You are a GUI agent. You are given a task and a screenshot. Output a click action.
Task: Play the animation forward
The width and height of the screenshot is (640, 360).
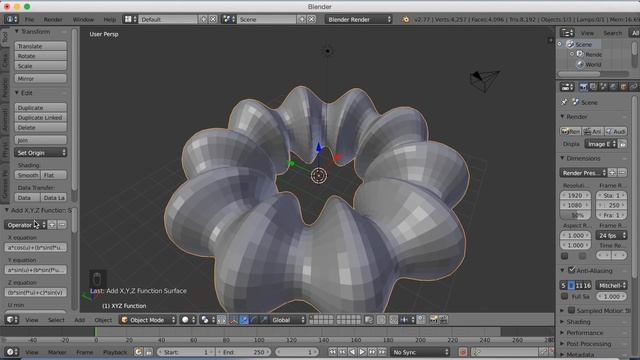[362, 352]
